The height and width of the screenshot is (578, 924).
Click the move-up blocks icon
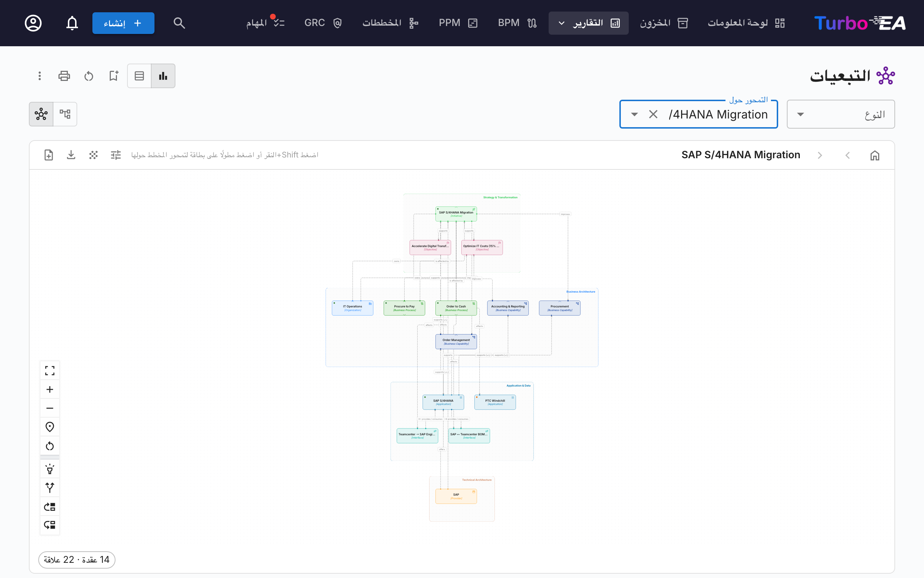[50, 506]
